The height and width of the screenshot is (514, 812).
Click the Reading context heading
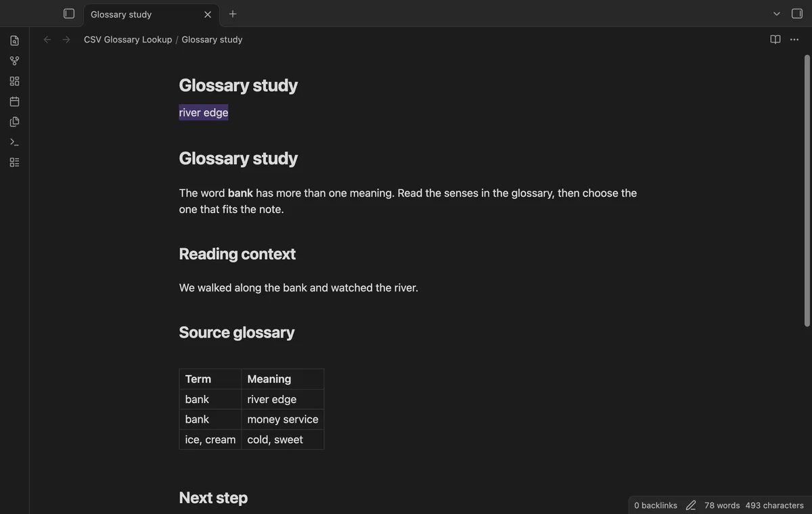click(x=238, y=254)
